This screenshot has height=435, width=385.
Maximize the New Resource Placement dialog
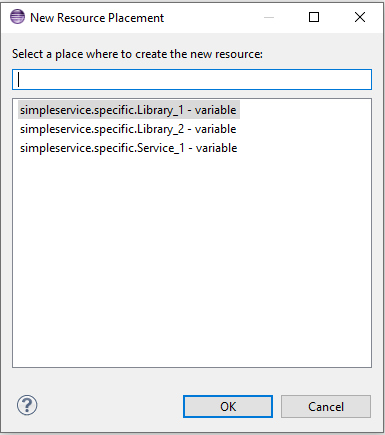[314, 17]
